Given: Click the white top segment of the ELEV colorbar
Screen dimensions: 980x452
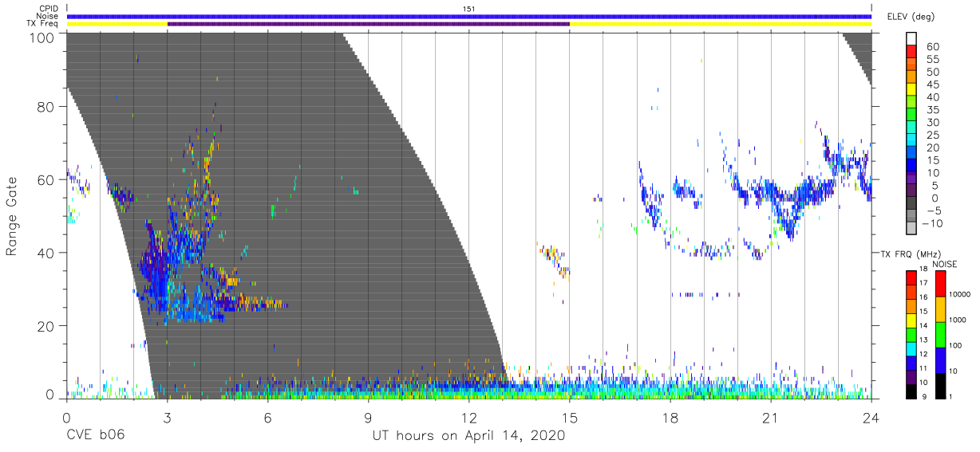Looking at the screenshot, I should tap(911, 38).
